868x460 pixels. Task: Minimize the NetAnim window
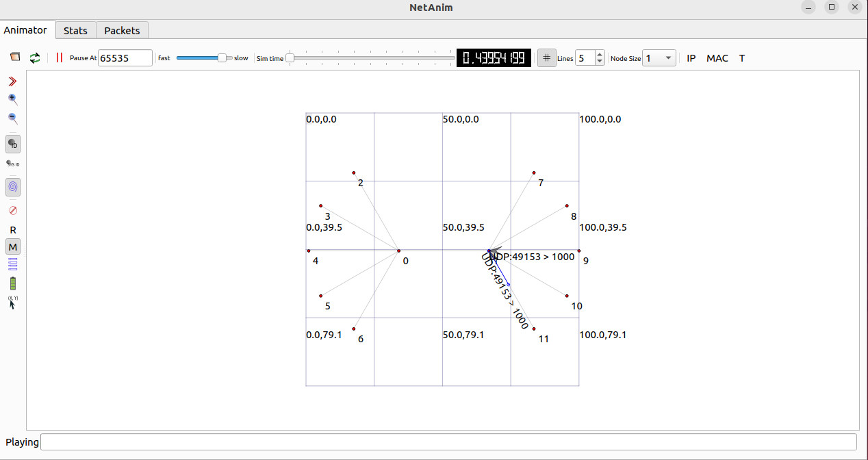(x=809, y=7)
